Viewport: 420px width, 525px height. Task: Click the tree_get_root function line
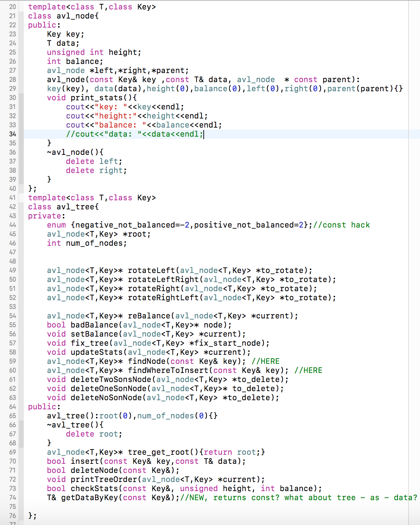click(x=156, y=452)
